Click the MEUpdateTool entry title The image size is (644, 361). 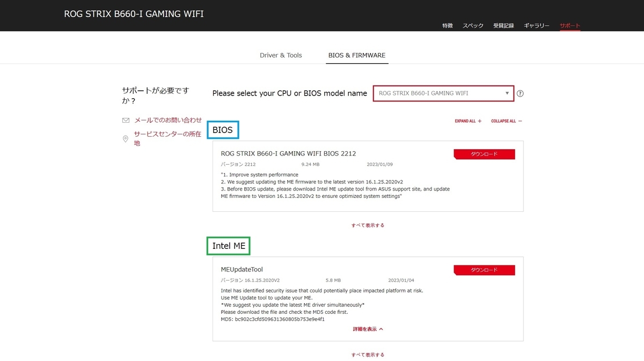242,269
